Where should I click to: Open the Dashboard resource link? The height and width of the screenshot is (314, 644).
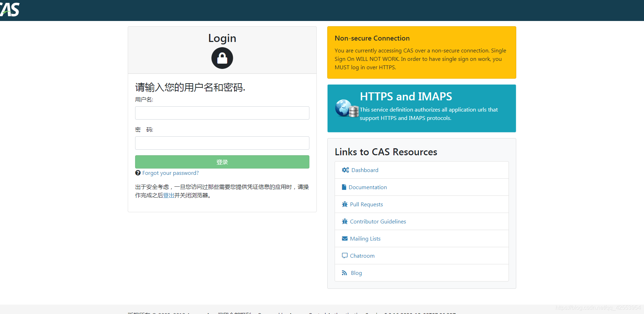(365, 170)
